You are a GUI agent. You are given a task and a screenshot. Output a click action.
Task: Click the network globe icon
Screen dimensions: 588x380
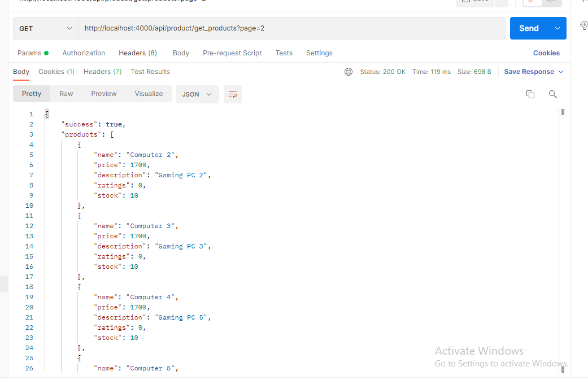tap(349, 72)
